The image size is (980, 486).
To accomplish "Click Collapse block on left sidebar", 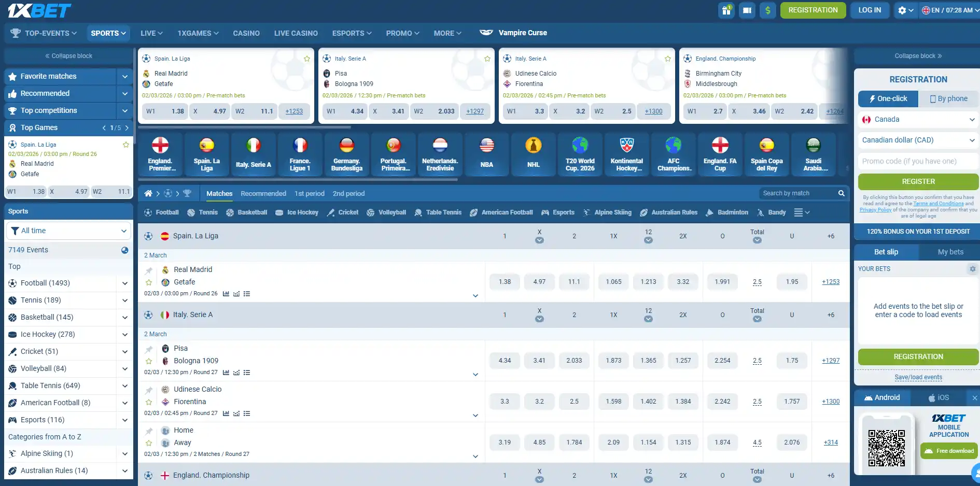I will click(68, 56).
